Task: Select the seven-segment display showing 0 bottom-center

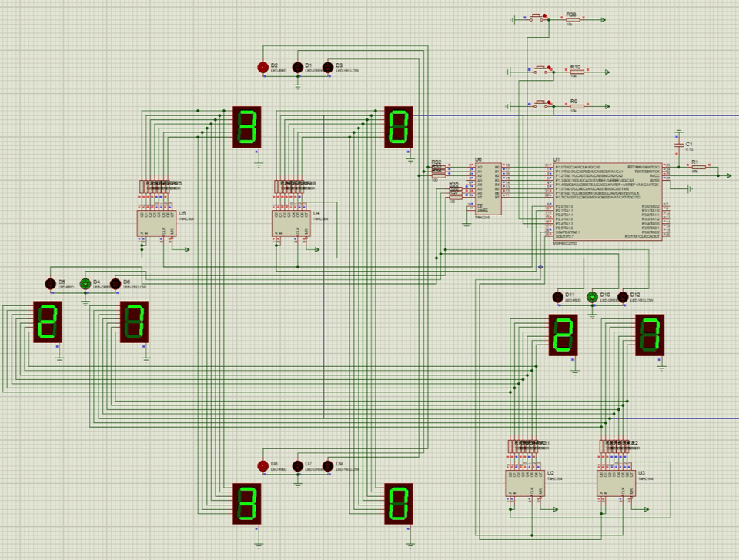Action: (399, 504)
